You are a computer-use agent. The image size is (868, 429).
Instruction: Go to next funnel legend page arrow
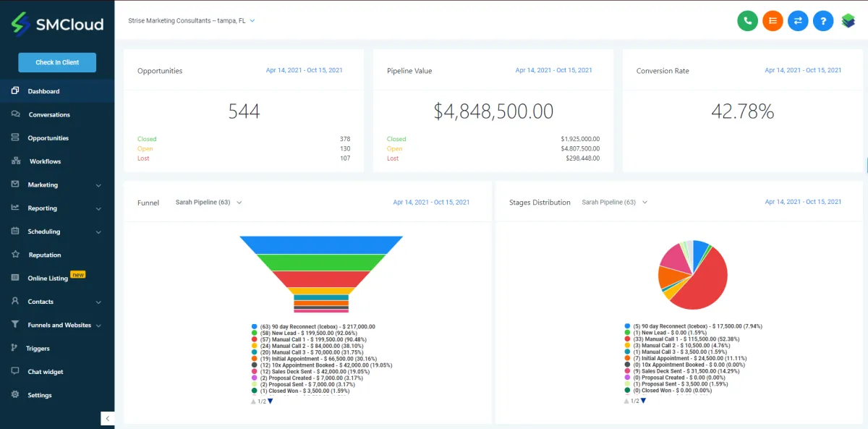pos(271,401)
